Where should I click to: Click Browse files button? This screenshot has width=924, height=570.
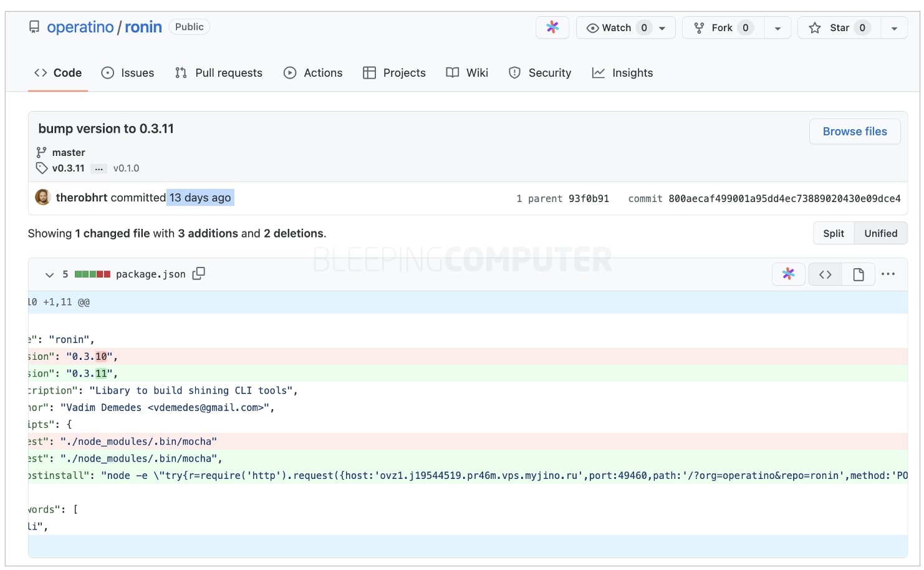[x=855, y=132]
